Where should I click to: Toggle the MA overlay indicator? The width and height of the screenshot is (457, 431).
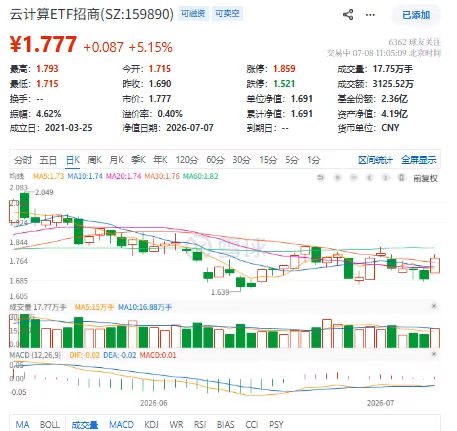[22, 425]
